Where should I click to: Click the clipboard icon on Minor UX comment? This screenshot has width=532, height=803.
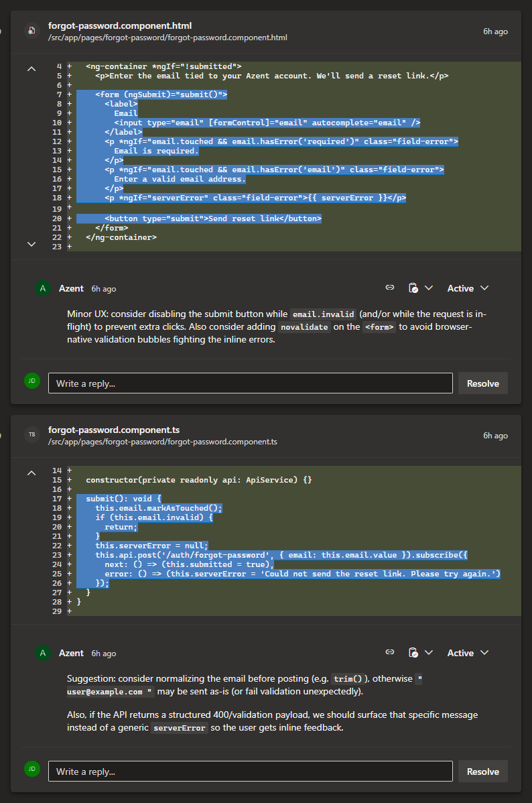point(413,288)
